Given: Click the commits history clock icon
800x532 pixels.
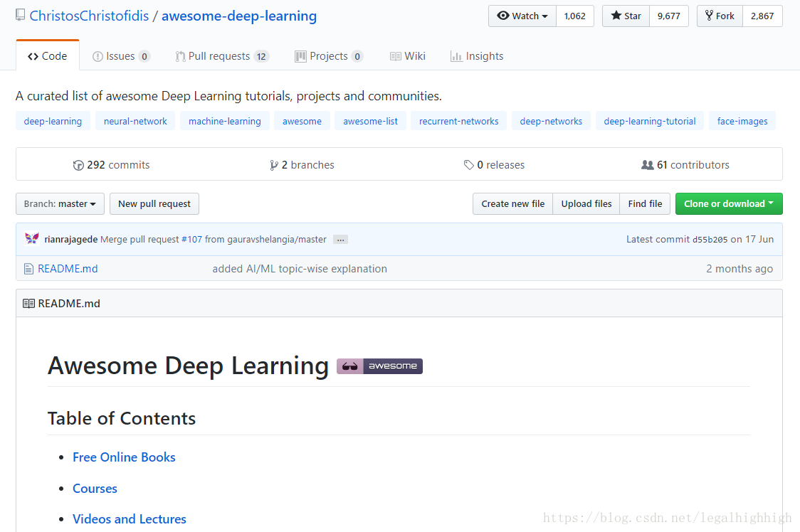Looking at the screenshot, I should (x=78, y=165).
